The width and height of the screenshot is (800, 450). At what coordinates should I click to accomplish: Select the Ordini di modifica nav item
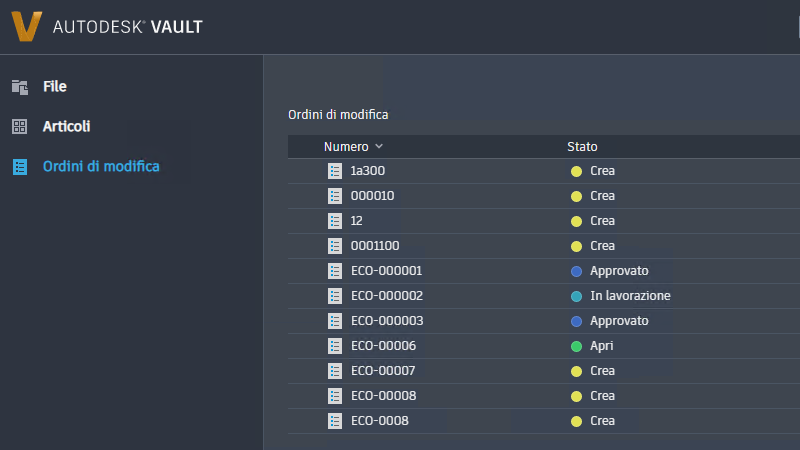click(100, 167)
